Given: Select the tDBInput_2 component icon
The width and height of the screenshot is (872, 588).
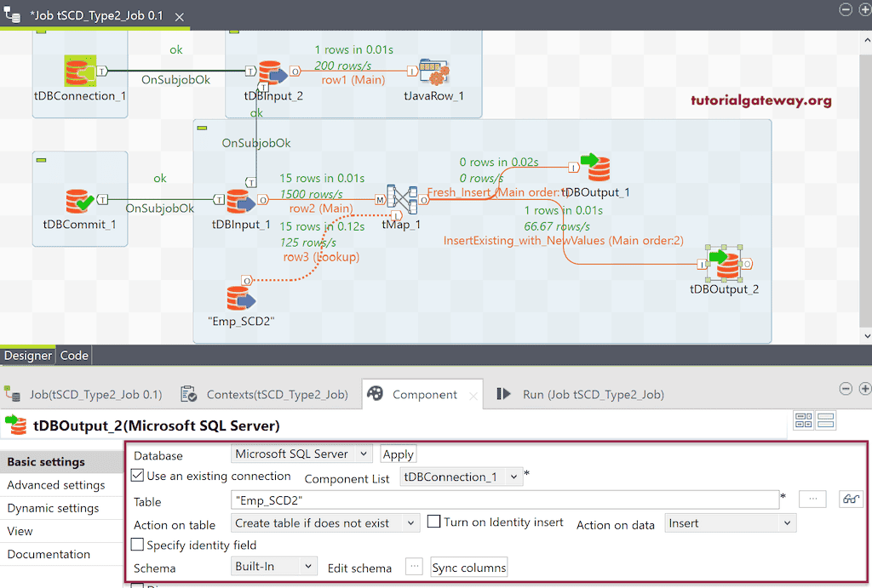Looking at the screenshot, I should (x=274, y=72).
